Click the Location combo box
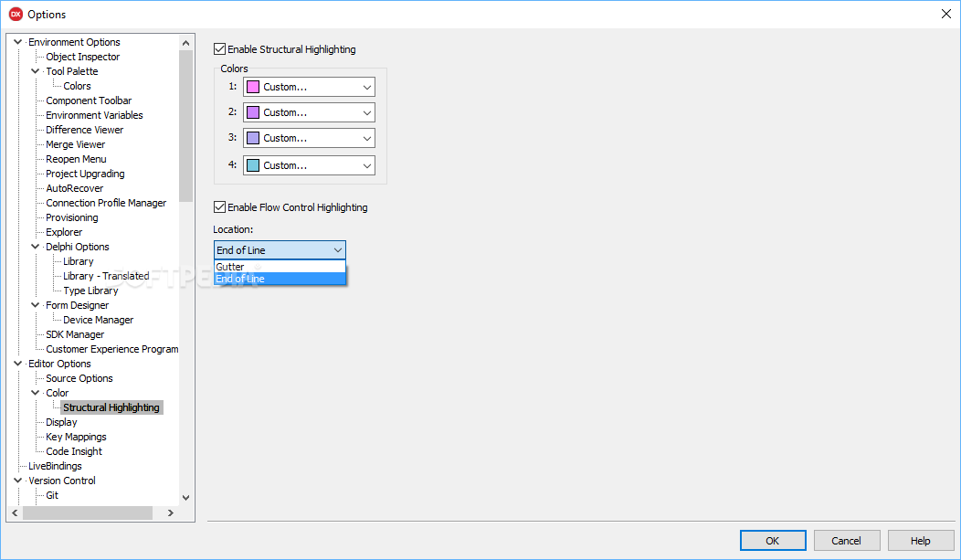The height and width of the screenshot is (560, 961). pos(280,250)
